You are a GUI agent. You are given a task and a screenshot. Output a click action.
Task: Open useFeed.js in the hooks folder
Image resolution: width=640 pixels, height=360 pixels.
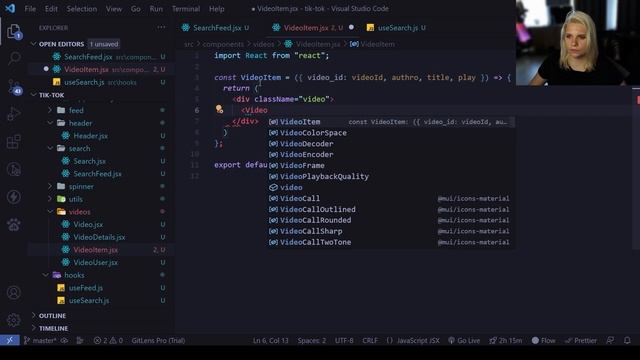pos(86,287)
